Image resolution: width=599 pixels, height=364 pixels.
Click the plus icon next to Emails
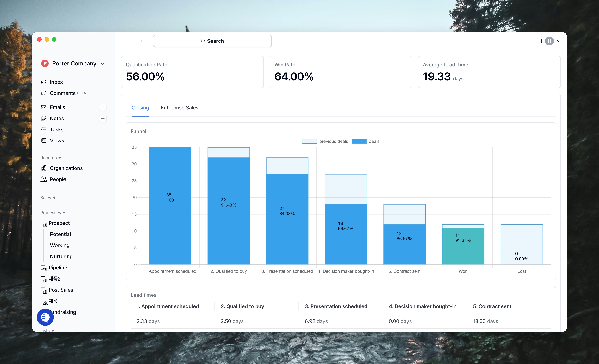103,107
